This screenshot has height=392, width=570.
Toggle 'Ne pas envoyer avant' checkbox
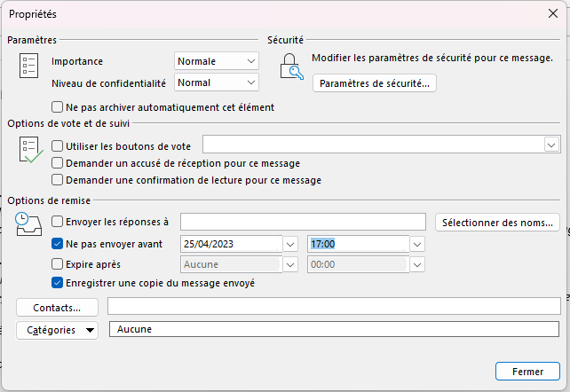click(58, 244)
